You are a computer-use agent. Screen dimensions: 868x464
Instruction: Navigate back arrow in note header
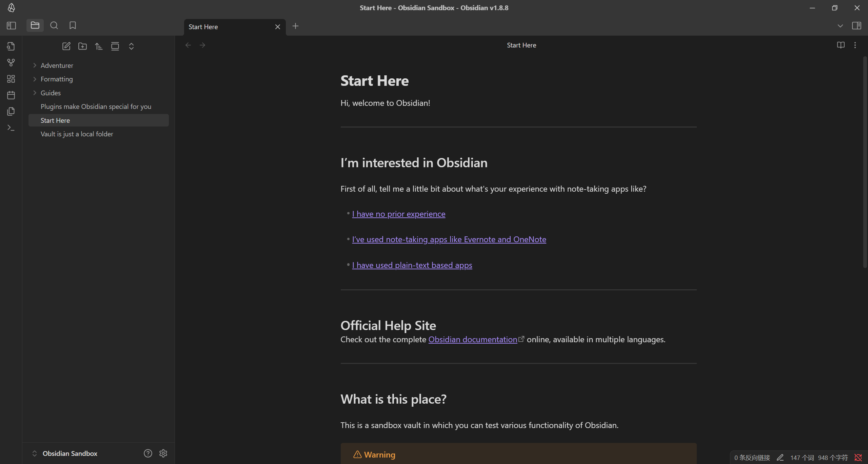pyautogui.click(x=188, y=45)
